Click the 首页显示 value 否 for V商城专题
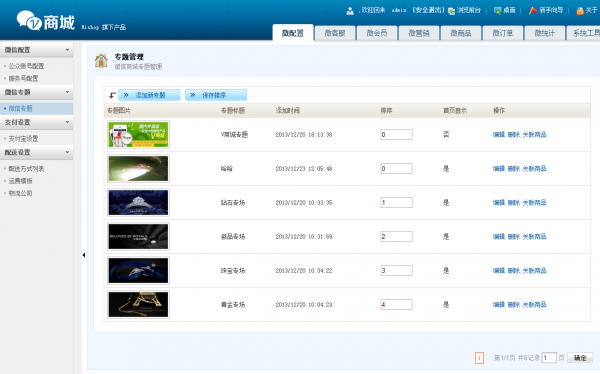 (446, 134)
